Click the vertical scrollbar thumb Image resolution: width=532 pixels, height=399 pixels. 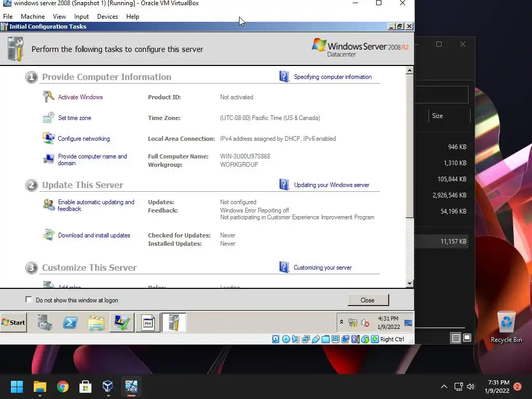pyautogui.click(x=409, y=146)
